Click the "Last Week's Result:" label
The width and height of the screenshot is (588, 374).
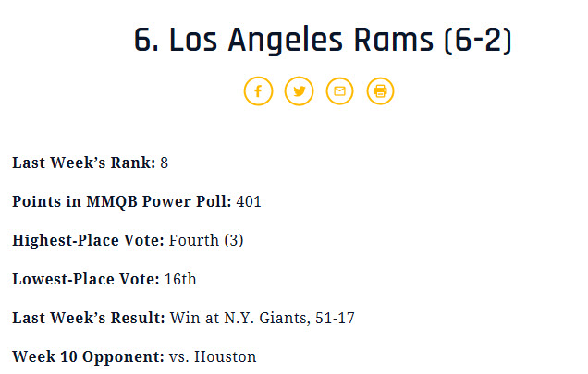[x=89, y=318]
